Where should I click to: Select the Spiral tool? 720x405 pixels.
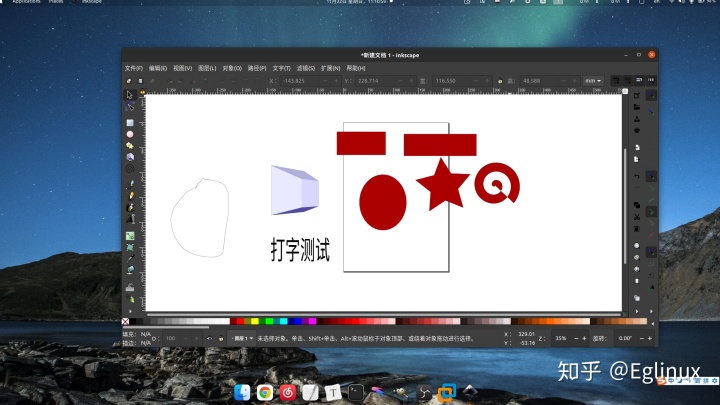click(130, 169)
